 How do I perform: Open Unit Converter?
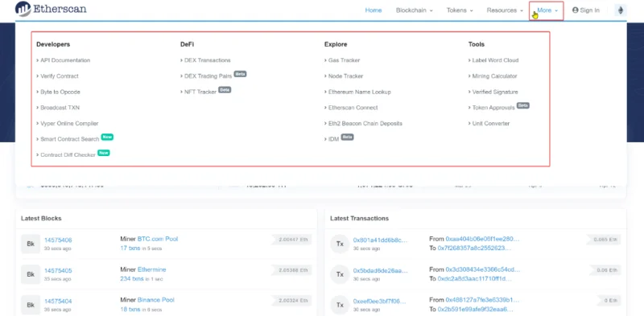pos(491,123)
